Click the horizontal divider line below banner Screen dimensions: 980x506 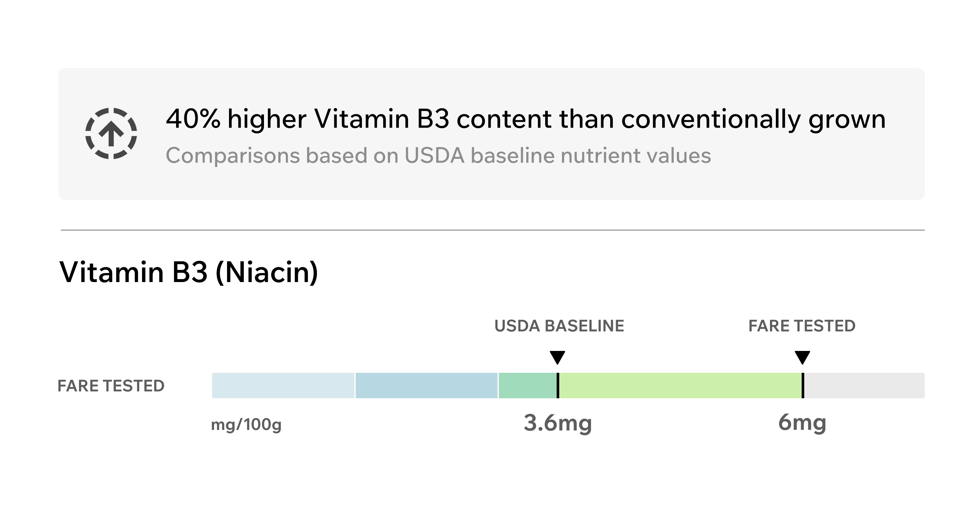(x=492, y=230)
